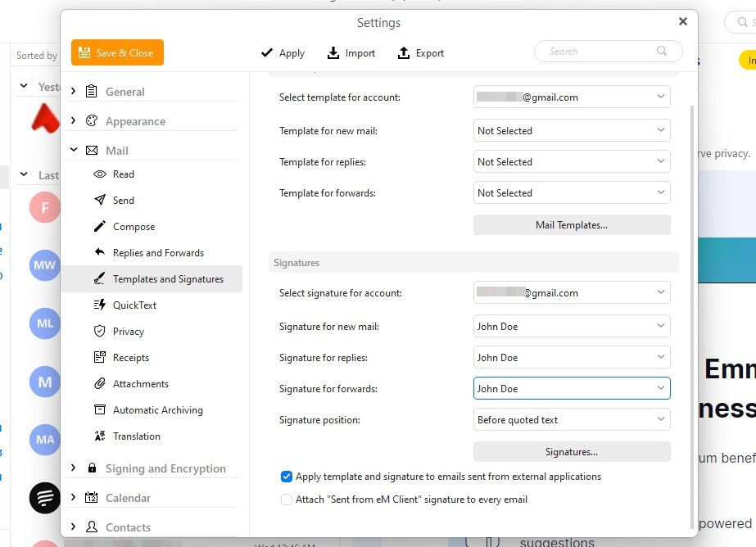Click the Translation settings icon
Image resolution: width=756 pixels, height=547 pixels.
98,436
